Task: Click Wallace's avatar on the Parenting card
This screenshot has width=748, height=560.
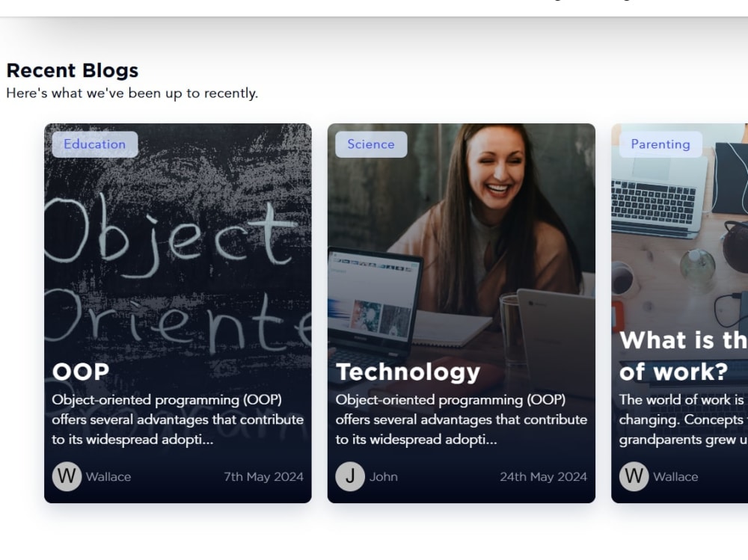Action: pyautogui.click(x=634, y=476)
